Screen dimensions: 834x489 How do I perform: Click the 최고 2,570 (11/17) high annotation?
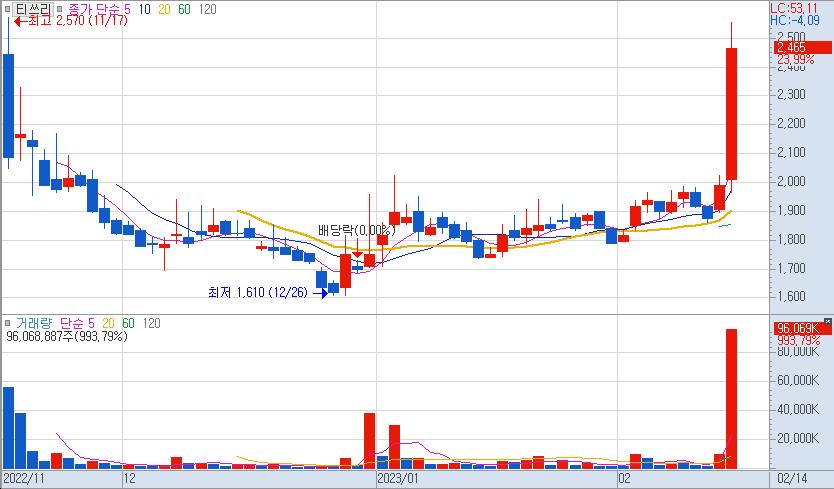(x=78, y=21)
